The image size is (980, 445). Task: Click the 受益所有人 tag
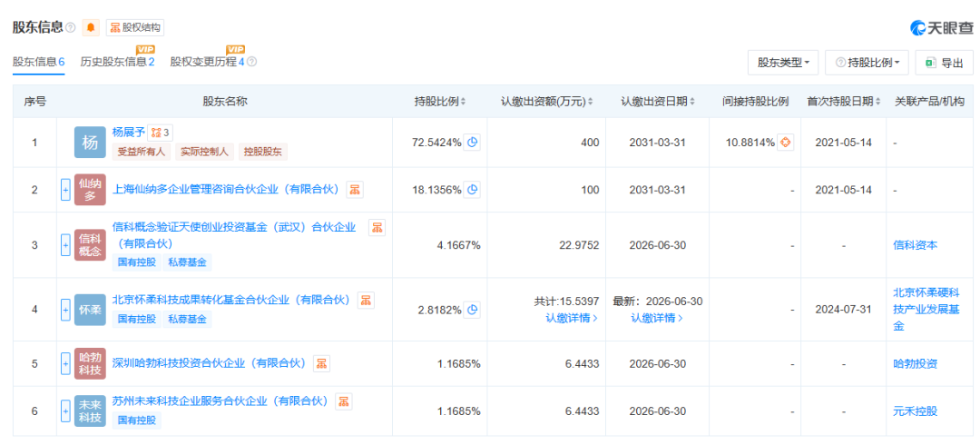click(142, 151)
